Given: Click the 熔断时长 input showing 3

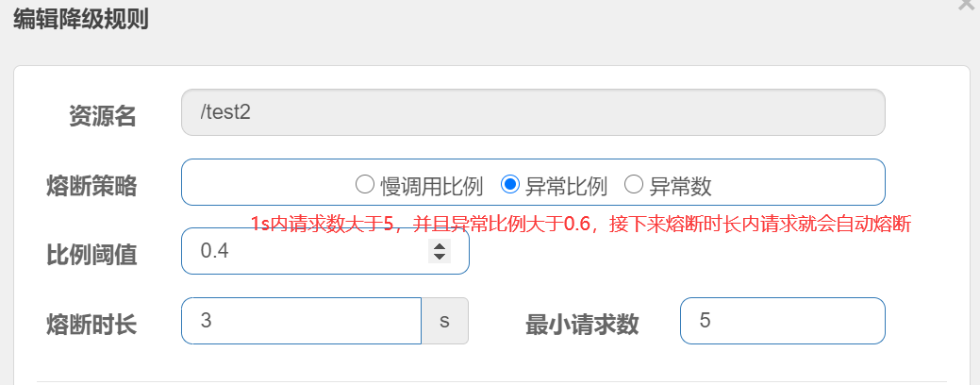Looking at the screenshot, I should 301,321.
